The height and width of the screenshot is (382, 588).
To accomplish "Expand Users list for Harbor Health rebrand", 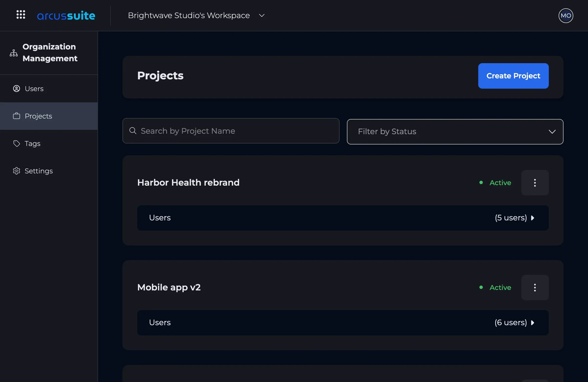I will click(x=343, y=218).
